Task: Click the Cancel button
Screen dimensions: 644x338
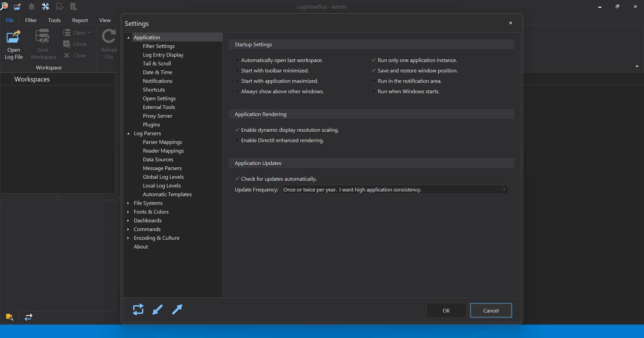Action: tap(491, 311)
